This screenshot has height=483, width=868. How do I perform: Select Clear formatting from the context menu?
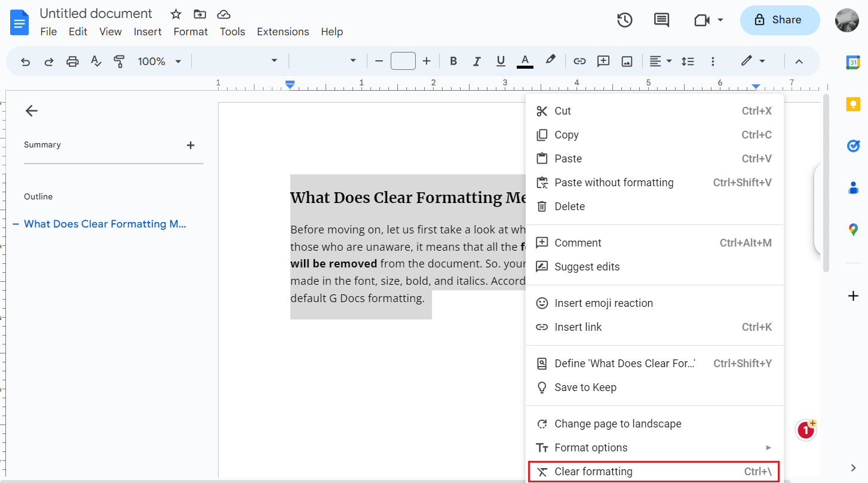click(591, 471)
